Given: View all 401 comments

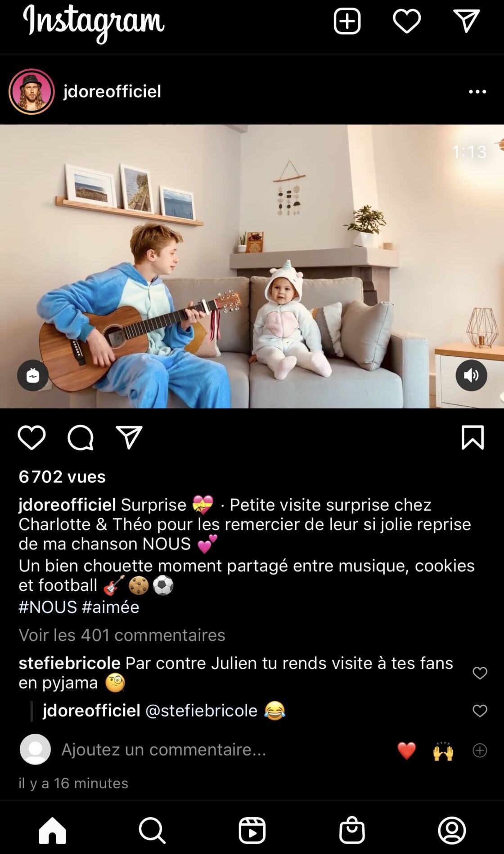Looking at the screenshot, I should [x=122, y=634].
